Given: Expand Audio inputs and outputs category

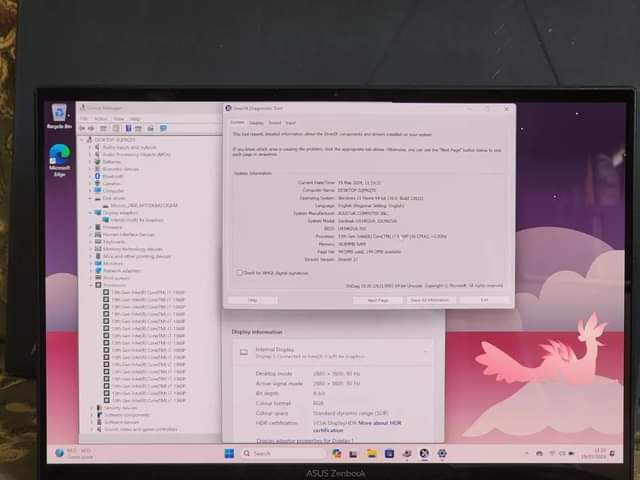Looking at the screenshot, I should (90, 147).
